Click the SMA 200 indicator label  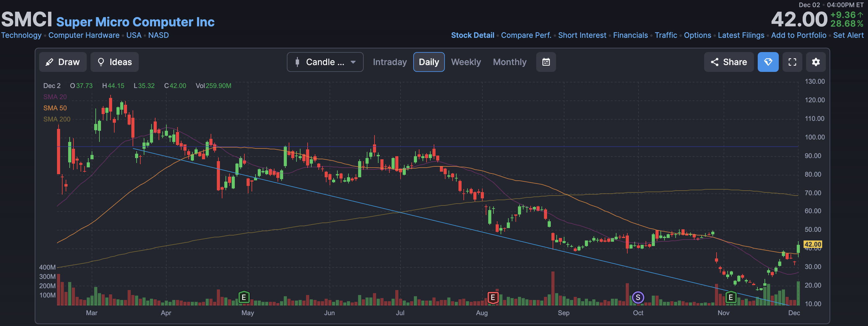(x=57, y=119)
